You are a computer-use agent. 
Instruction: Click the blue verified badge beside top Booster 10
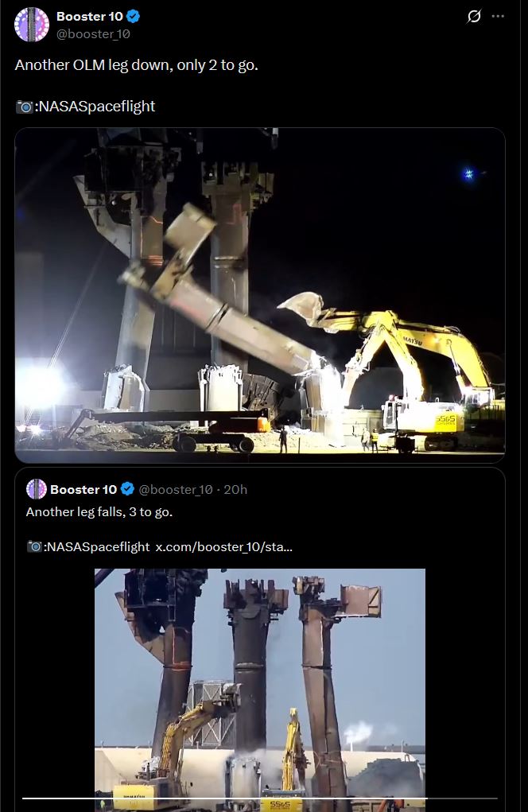point(133,17)
